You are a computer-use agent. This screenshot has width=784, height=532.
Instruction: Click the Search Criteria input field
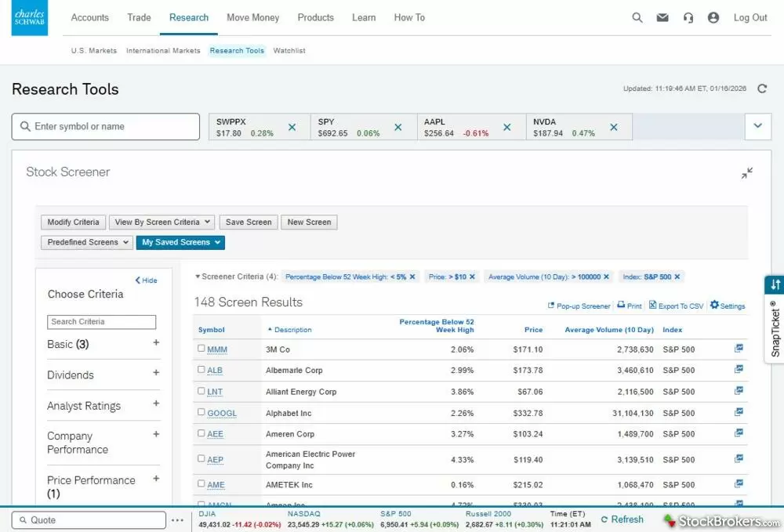tap(102, 322)
